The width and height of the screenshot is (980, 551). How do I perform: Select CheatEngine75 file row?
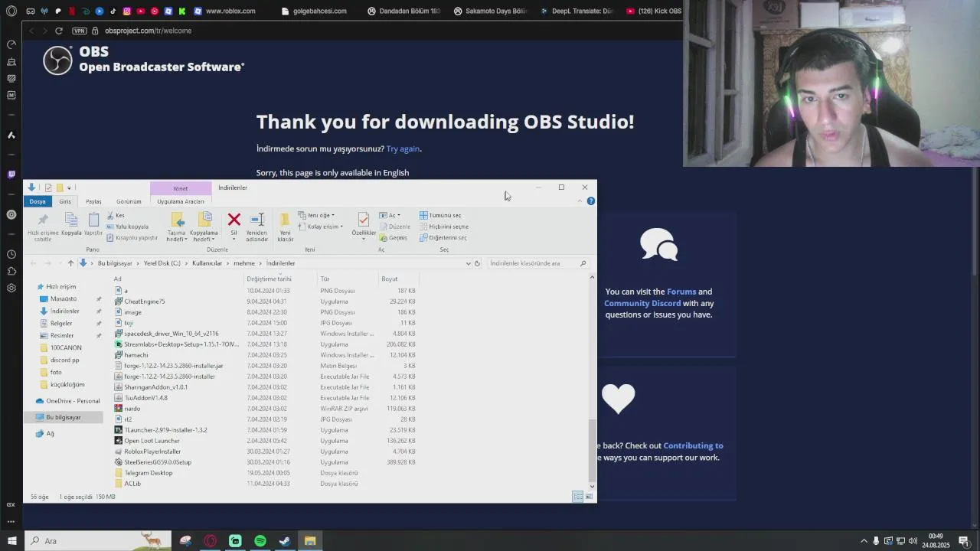click(264, 302)
